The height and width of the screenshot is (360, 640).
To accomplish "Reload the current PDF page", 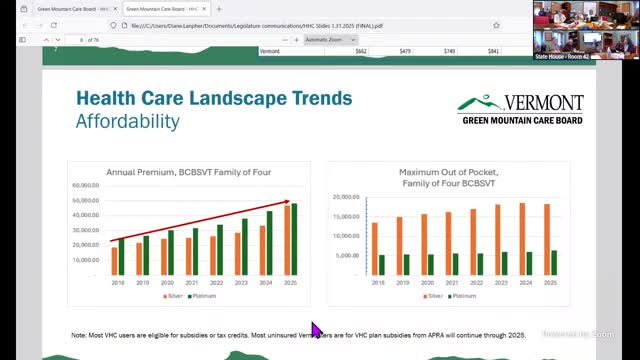I will pos(54,25).
